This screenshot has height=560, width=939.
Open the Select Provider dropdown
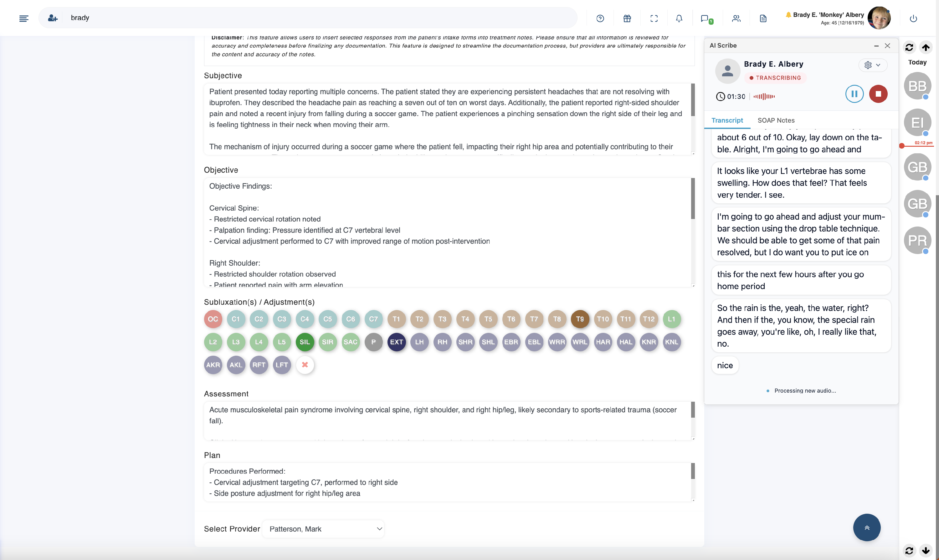(323, 529)
